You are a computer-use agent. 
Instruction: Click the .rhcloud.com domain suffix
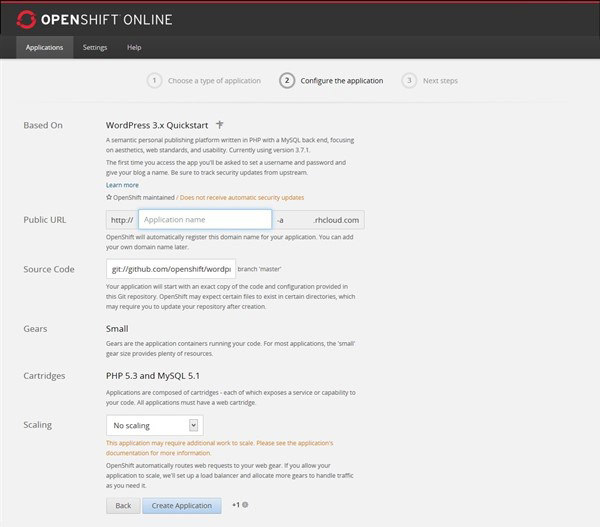(x=336, y=220)
